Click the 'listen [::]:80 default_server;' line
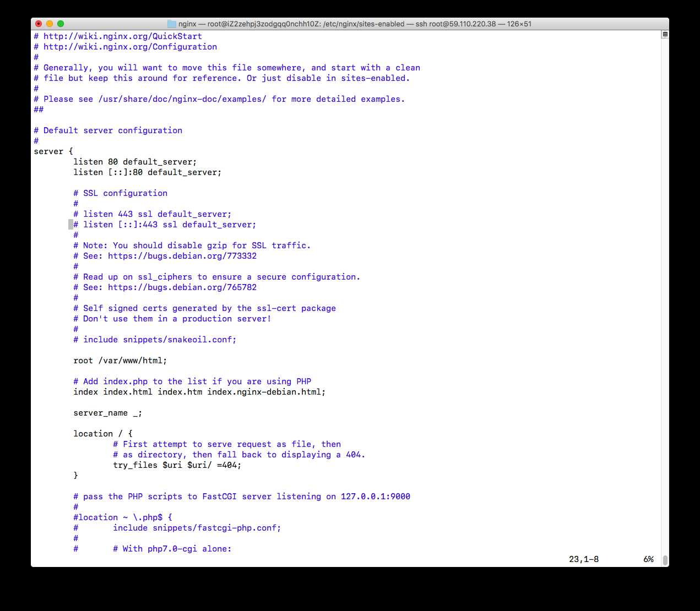Screen dimensions: 700x611 (x=148, y=172)
